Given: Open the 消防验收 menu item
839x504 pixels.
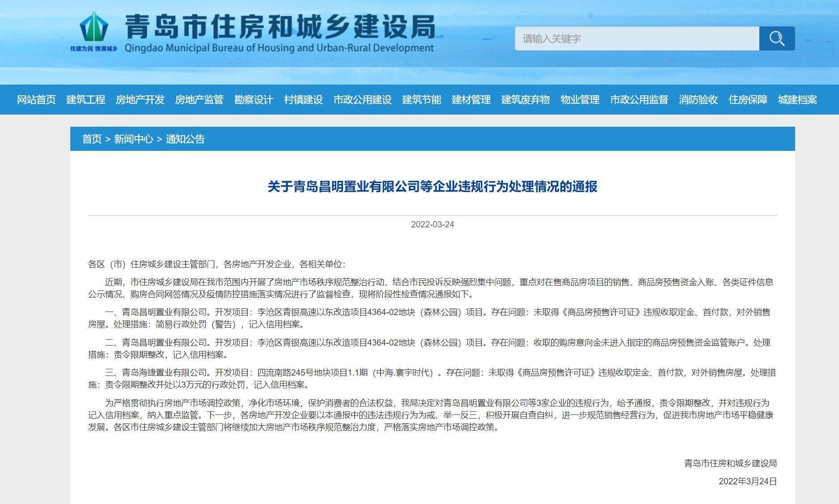Looking at the screenshot, I should (698, 100).
